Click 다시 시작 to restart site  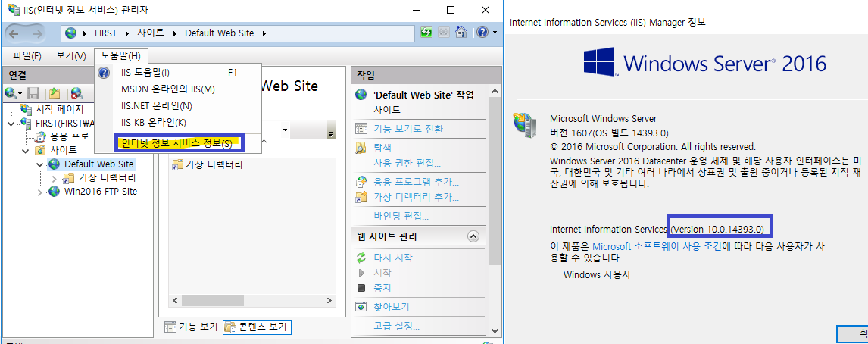pyautogui.click(x=393, y=257)
